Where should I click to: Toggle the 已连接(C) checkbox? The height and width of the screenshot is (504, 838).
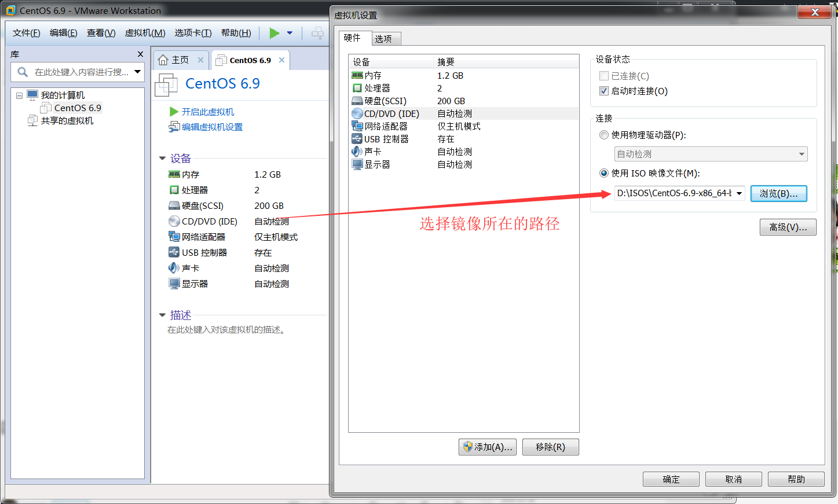pyautogui.click(x=604, y=76)
